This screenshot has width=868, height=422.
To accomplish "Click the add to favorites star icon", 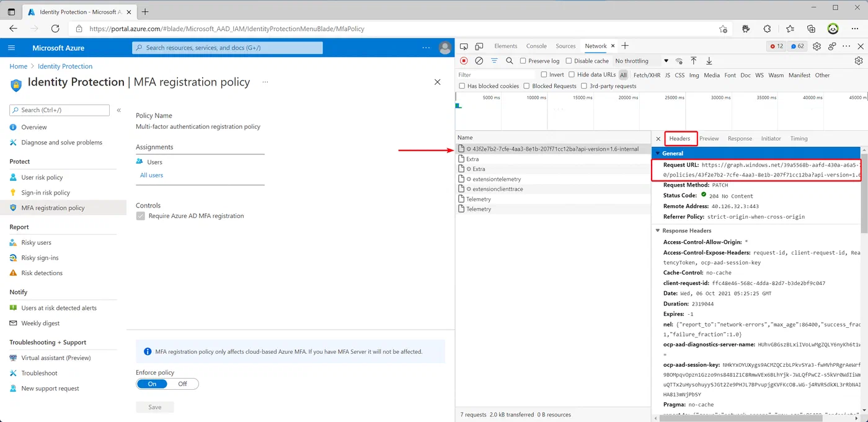I will (x=723, y=29).
